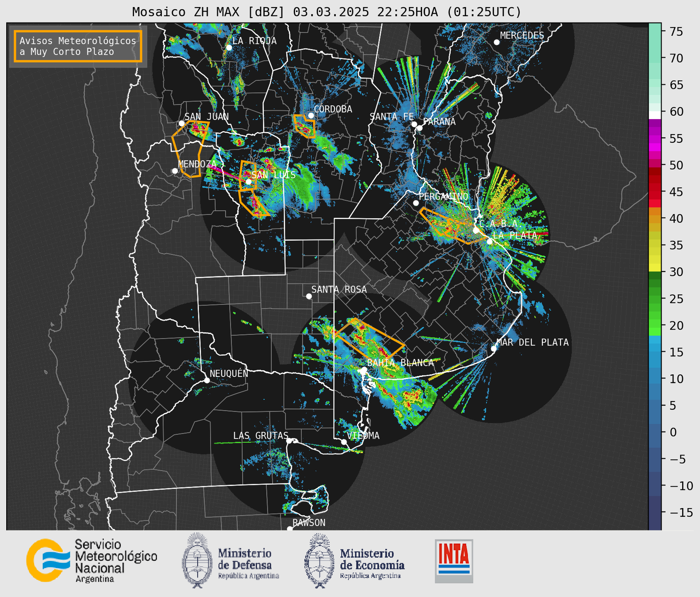Select the Pergamino city marker dot

click(416, 203)
